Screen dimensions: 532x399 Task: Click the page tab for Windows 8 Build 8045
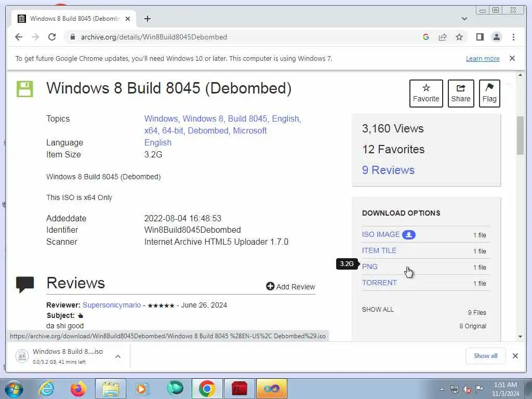(x=75, y=19)
